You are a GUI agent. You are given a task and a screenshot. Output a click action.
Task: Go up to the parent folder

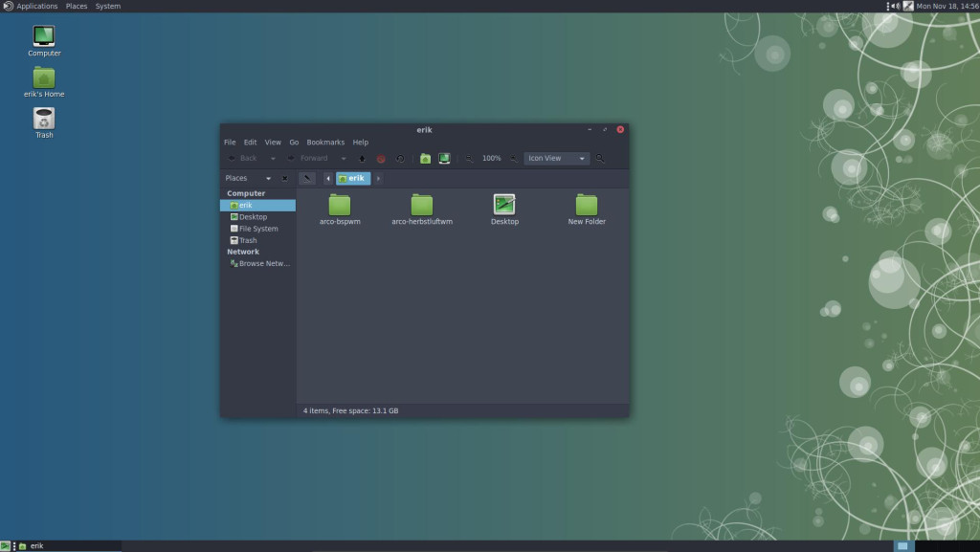361,159
